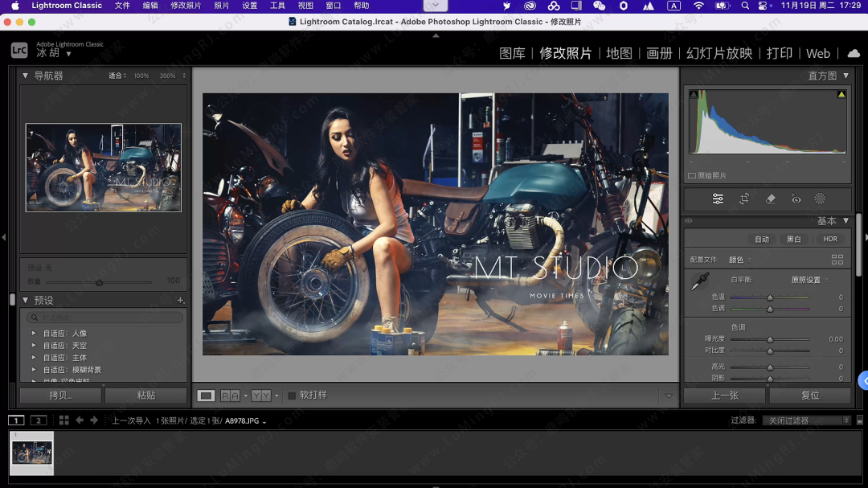868x488 pixels.
Task: Switch to grid view in filmstrip bar
Action: 64,420
